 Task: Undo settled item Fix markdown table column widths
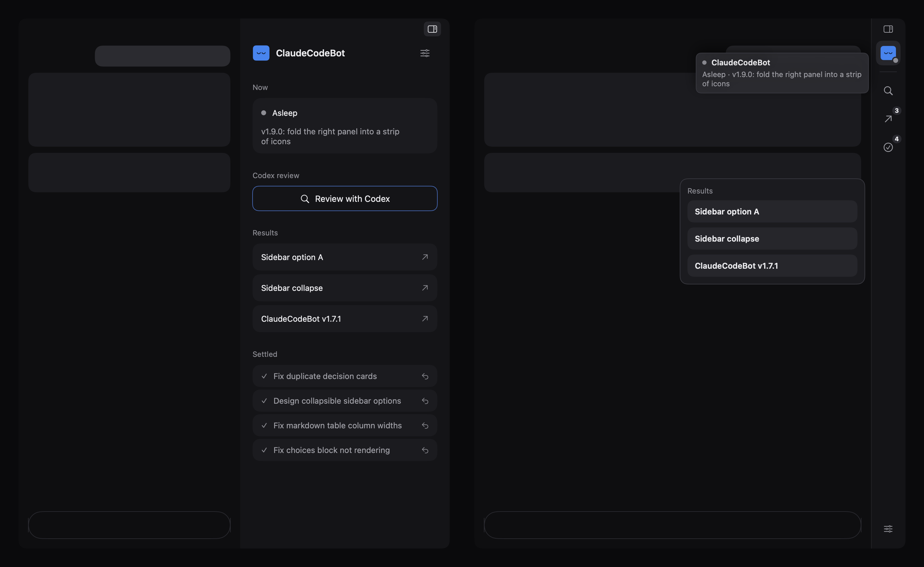(425, 426)
